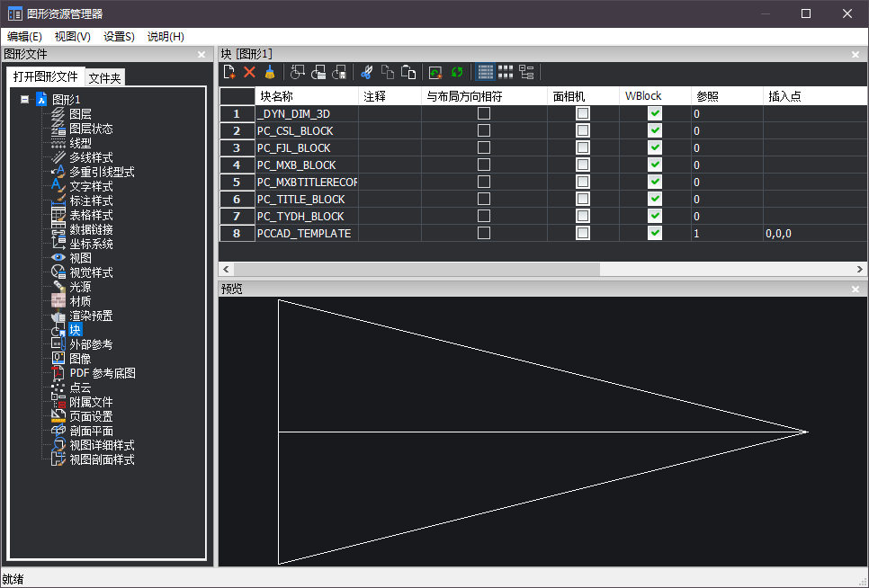The width and height of the screenshot is (869, 588).
Task: Collapse the 图形1 tree node
Action: pos(25,100)
